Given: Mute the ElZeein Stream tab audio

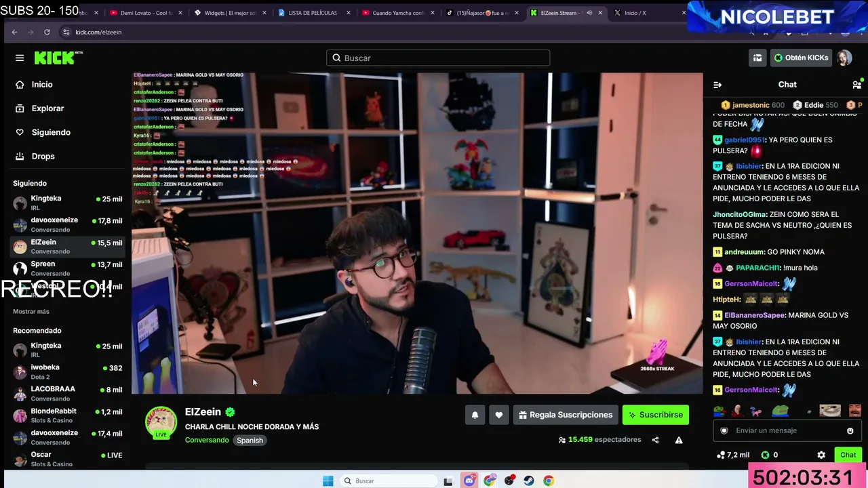Looking at the screenshot, I should tap(589, 13).
